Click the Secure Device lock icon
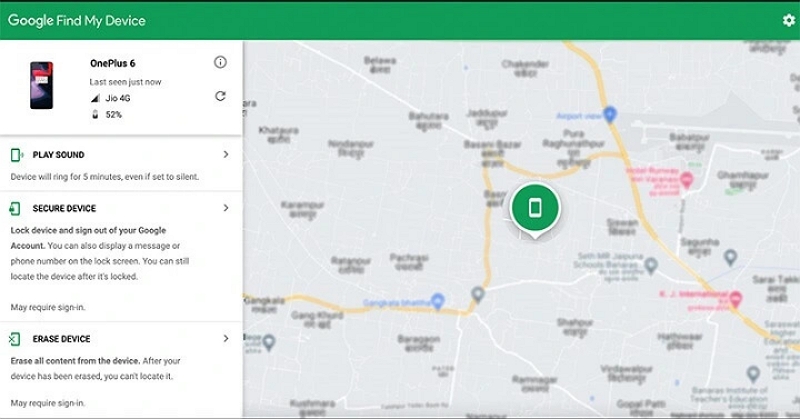 (16, 209)
